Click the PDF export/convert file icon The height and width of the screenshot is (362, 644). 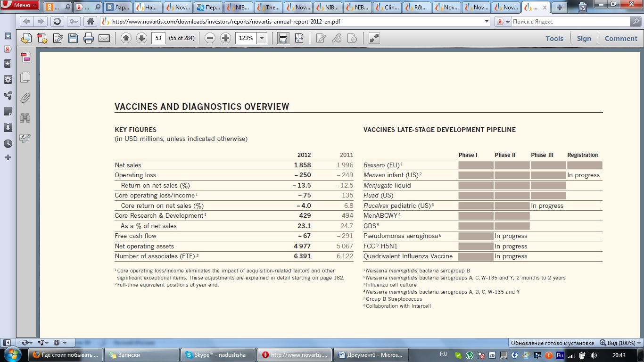[26, 38]
